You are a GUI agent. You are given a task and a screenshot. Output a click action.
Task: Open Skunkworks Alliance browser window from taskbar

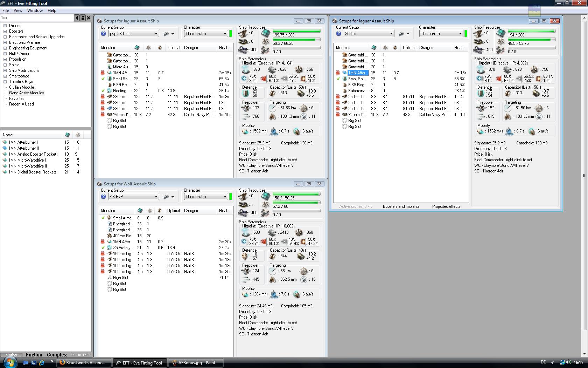(84, 363)
